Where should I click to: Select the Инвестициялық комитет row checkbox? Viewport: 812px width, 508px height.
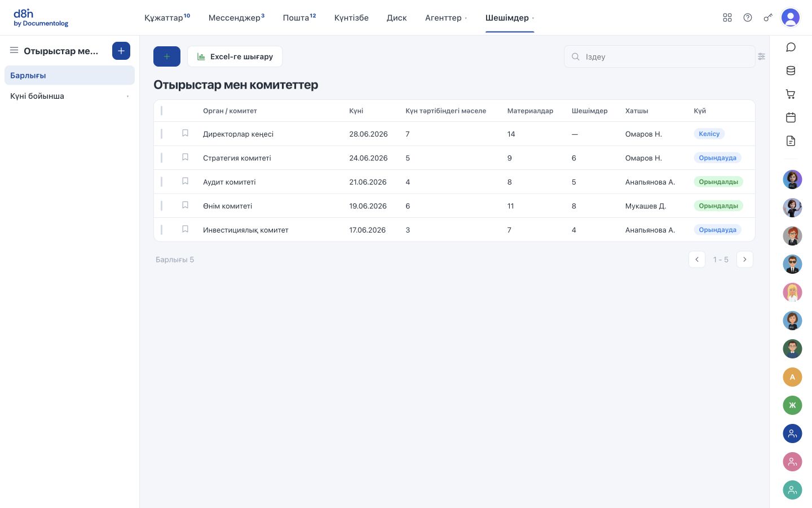(x=162, y=230)
